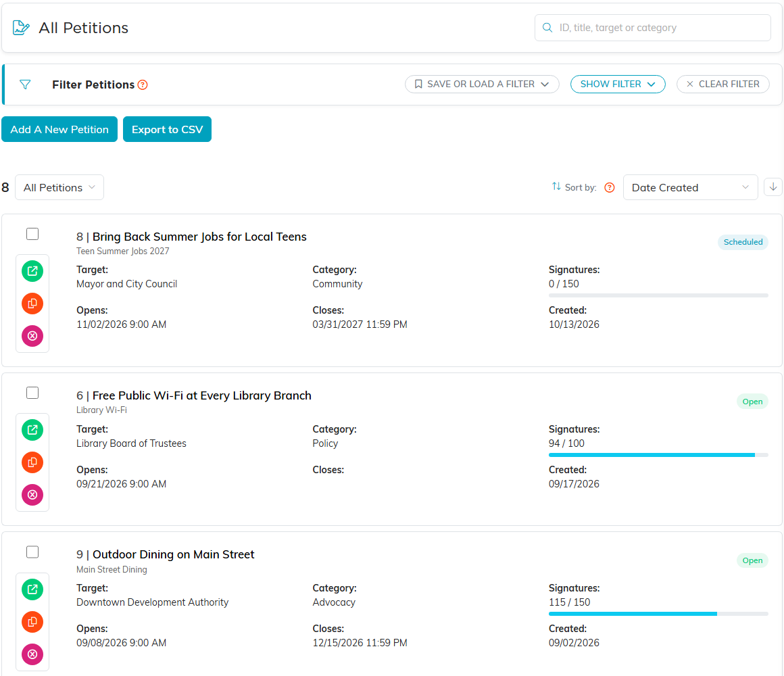Delete the Library Wi-Fi petition

coord(32,495)
